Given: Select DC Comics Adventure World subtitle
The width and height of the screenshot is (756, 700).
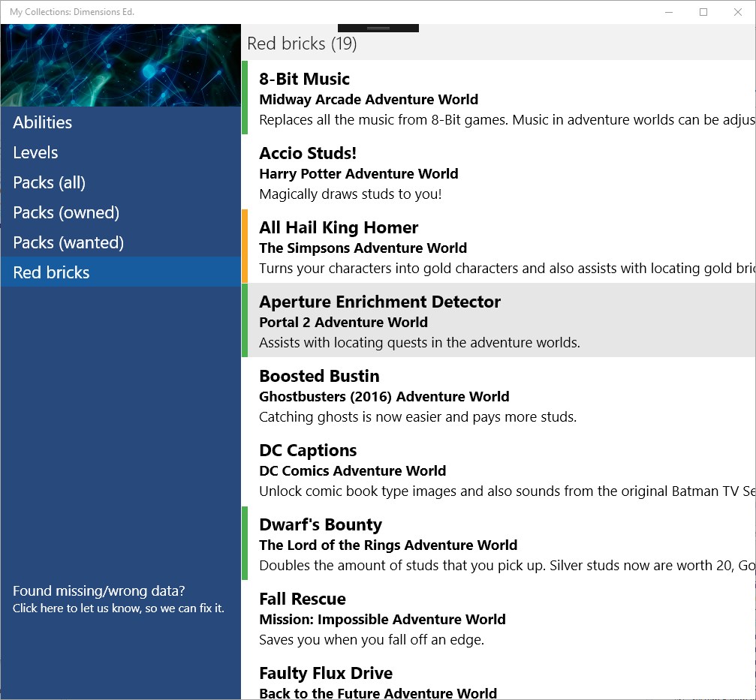Looking at the screenshot, I should point(352,470).
